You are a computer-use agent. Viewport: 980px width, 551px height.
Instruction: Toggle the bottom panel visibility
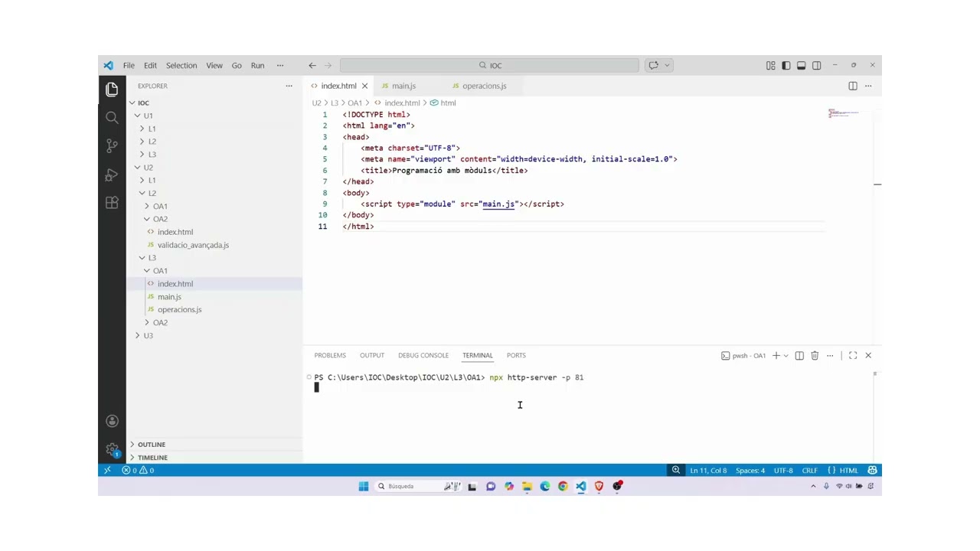pos(801,66)
